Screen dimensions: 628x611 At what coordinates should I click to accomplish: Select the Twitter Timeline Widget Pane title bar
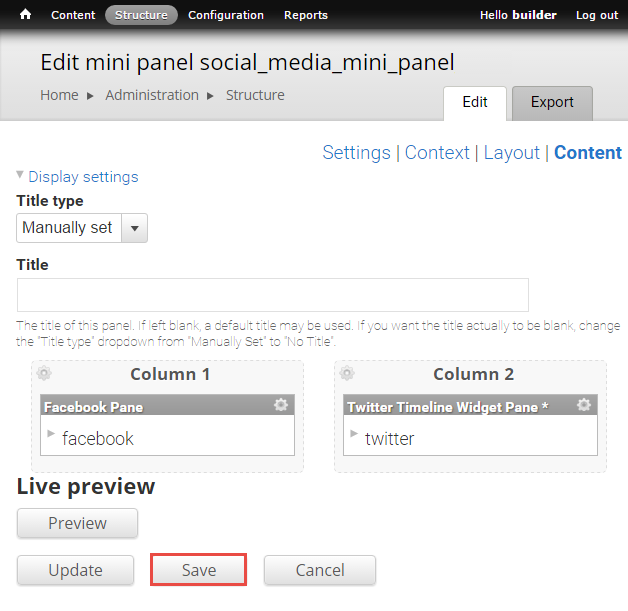[470, 405]
